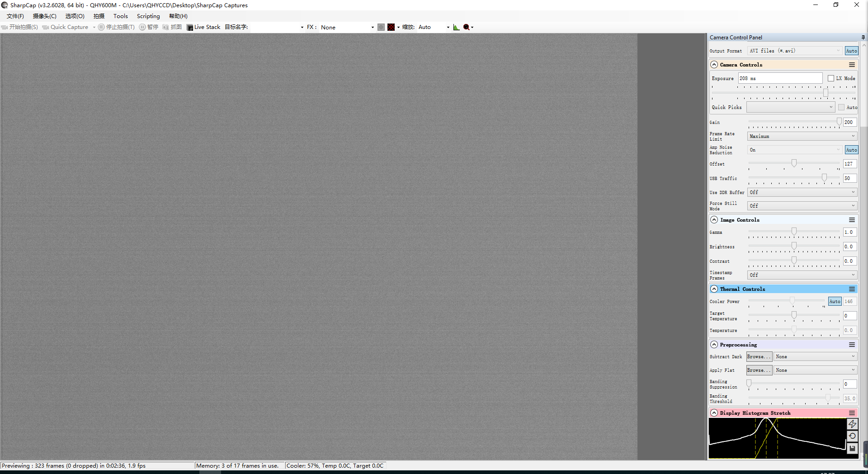This screenshot has height=474, width=868.
Task: Click the image histogram toolbar icon
Action: [456, 27]
